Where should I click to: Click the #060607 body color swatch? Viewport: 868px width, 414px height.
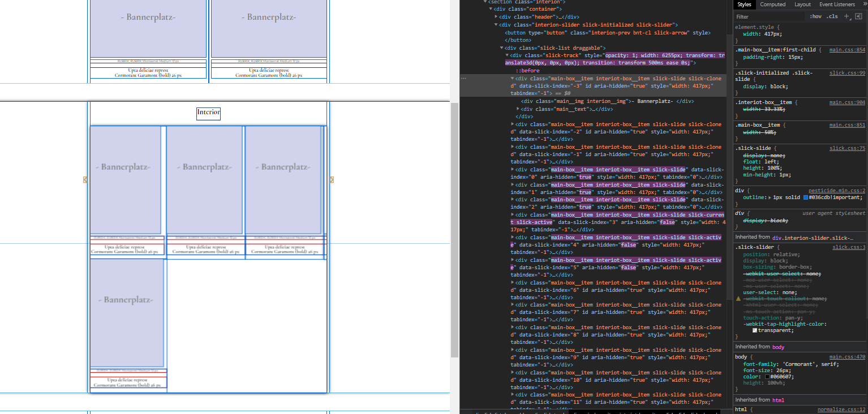[x=767, y=376]
